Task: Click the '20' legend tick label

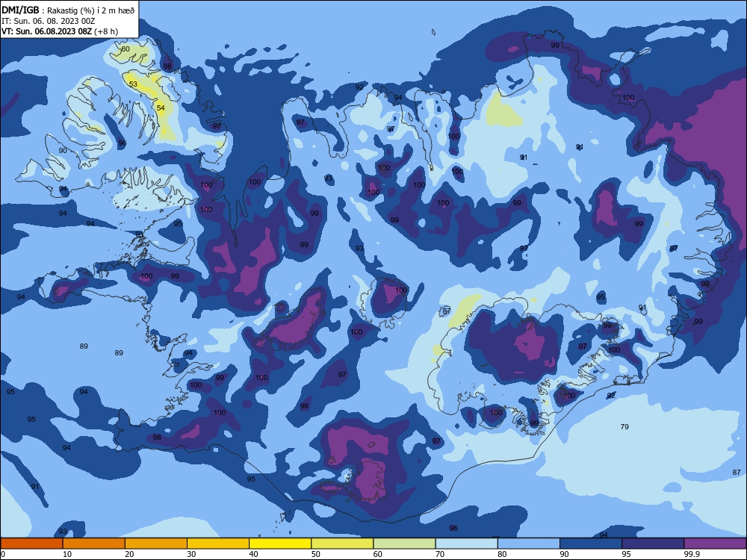Action: [x=129, y=554]
